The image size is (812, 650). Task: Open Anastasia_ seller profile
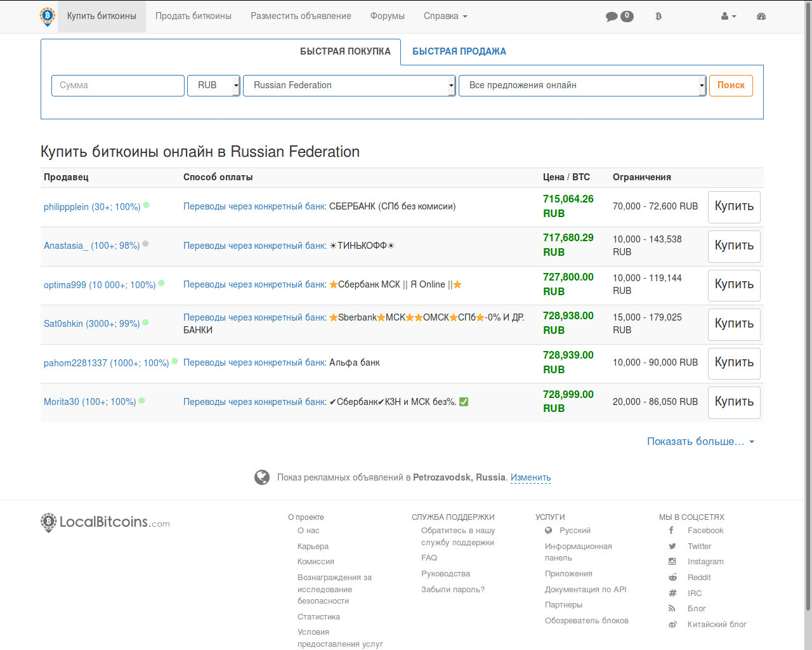pyautogui.click(x=91, y=246)
